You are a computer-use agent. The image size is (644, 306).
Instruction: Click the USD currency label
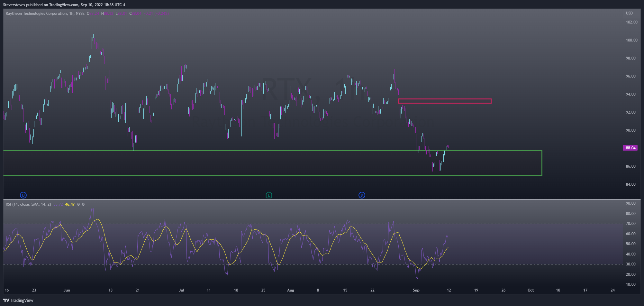(629, 13)
